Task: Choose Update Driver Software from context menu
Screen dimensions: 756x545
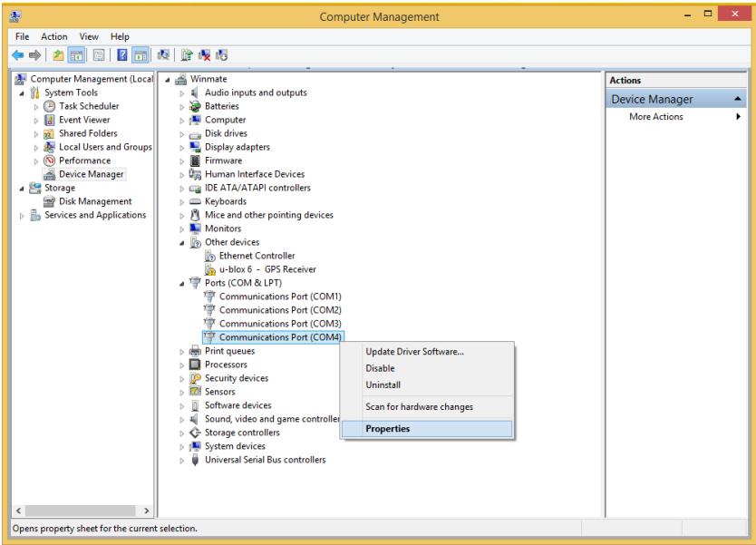Action: point(427,352)
